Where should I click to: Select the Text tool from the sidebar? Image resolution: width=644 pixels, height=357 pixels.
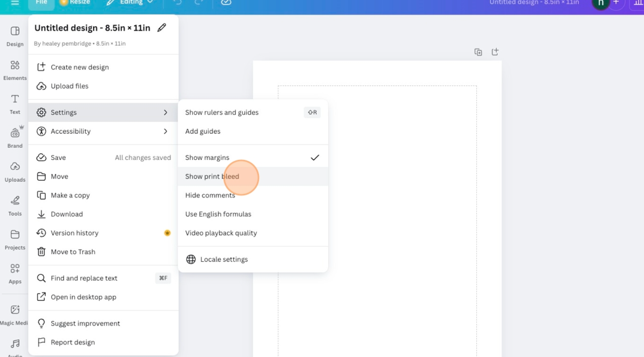click(x=15, y=104)
